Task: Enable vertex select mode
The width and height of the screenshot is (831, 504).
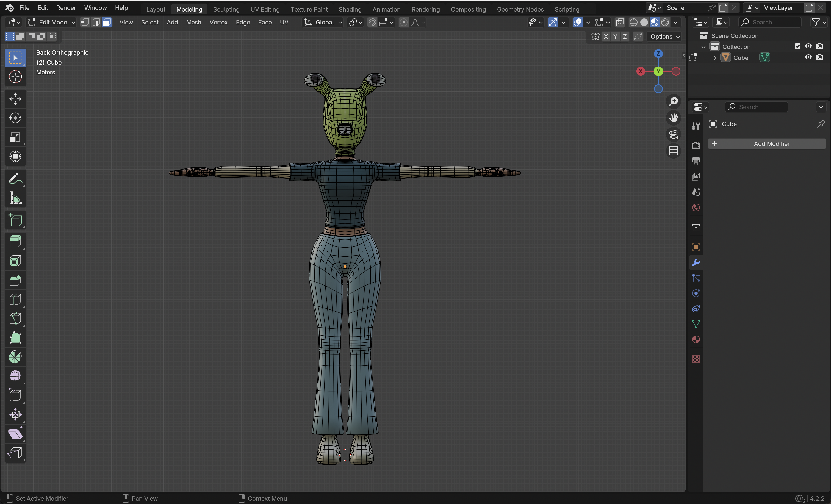Action: pyautogui.click(x=85, y=22)
